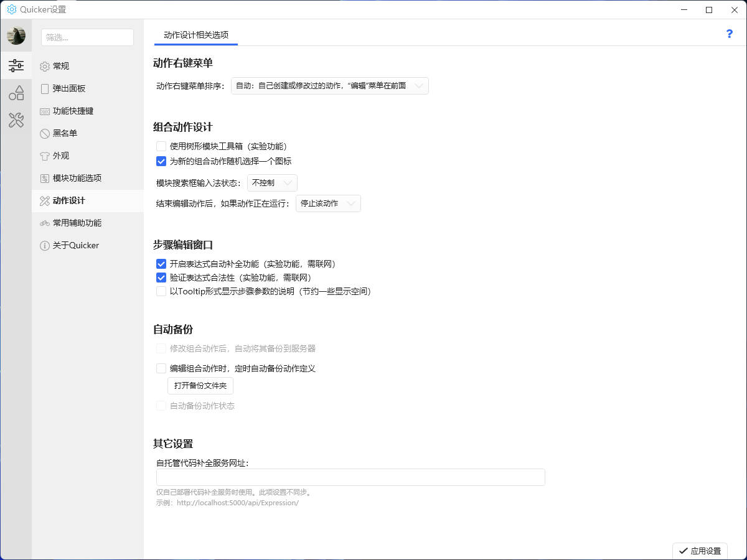
Task: Enable 使用树形模块工具箱 checkbox
Action: point(161,146)
